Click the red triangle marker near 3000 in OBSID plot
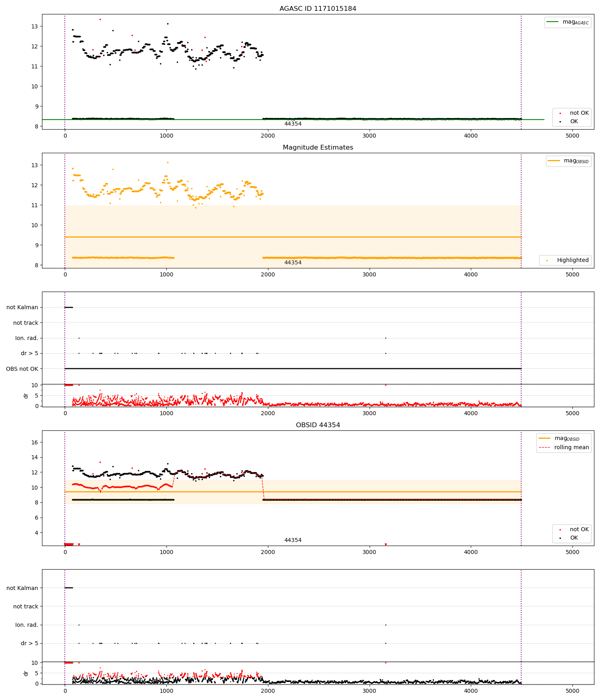The width and height of the screenshot is (600, 700). [386, 544]
